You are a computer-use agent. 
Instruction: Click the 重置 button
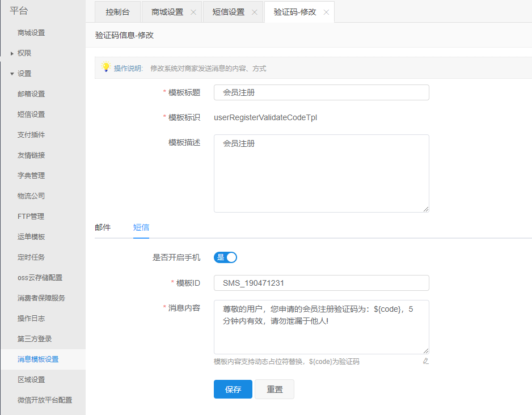tap(275, 389)
